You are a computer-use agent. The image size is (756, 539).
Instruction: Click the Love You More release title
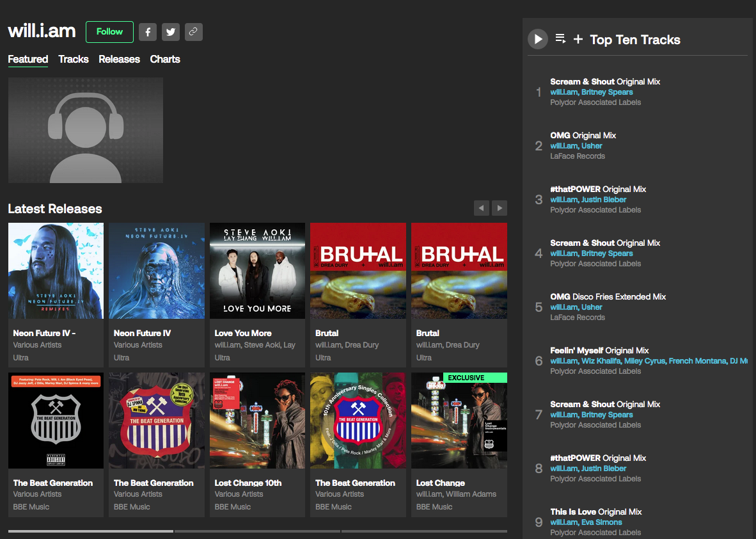pos(243,333)
